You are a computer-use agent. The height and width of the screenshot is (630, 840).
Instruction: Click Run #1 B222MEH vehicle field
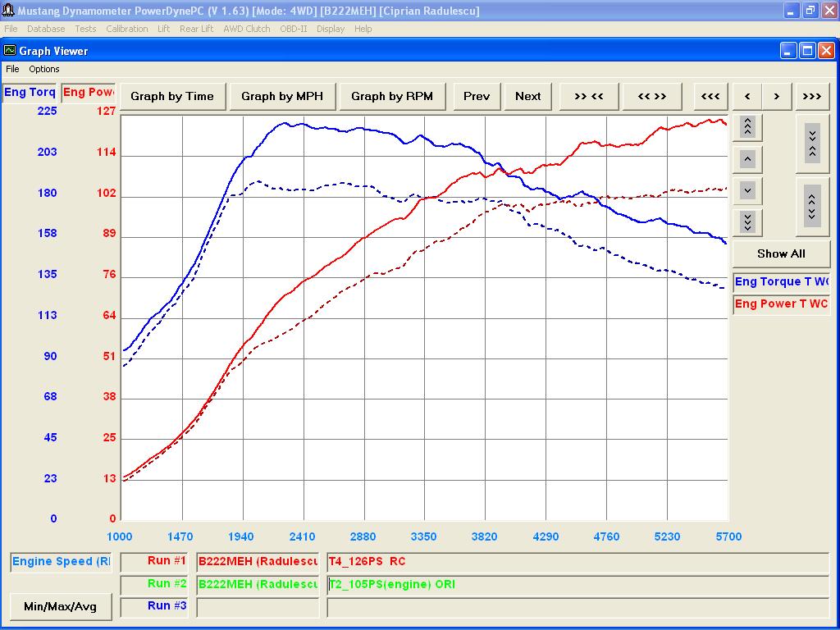[x=258, y=562]
